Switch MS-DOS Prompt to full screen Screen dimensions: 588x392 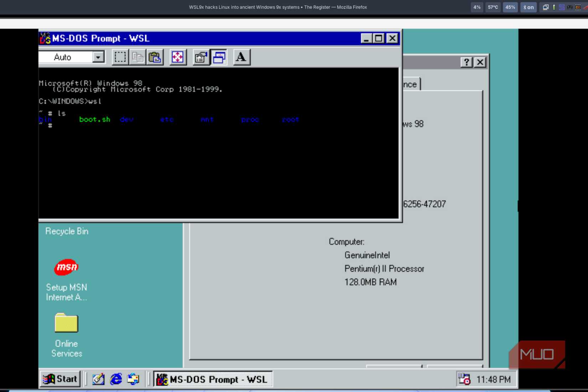pyautogui.click(x=177, y=57)
